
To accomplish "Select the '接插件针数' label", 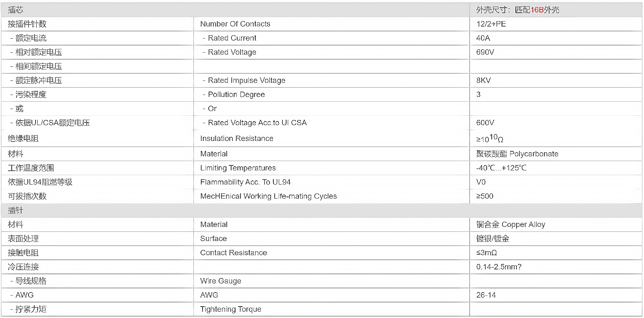I will pos(27,24).
